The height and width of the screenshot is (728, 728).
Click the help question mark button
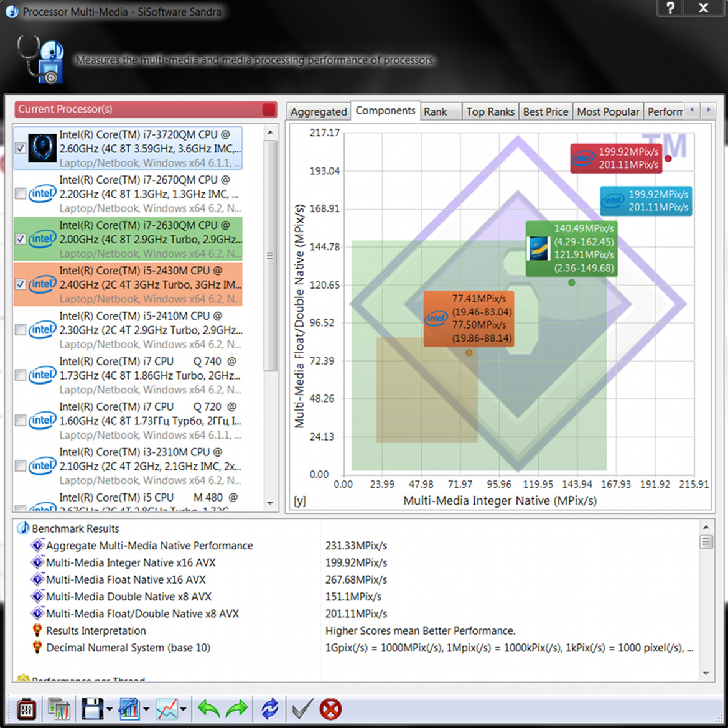coord(670,7)
